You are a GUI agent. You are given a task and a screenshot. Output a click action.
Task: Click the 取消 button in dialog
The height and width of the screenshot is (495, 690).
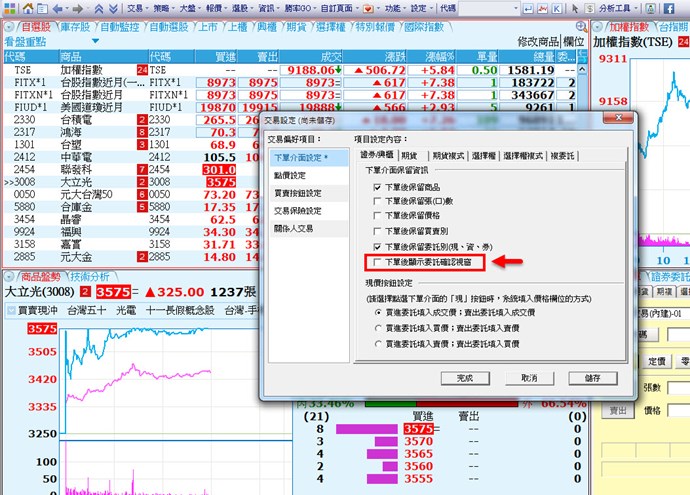coord(528,378)
